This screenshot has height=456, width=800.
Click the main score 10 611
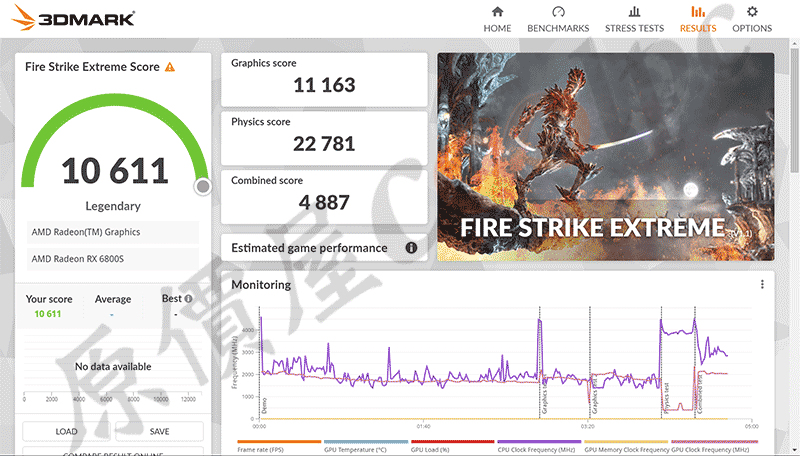115,171
